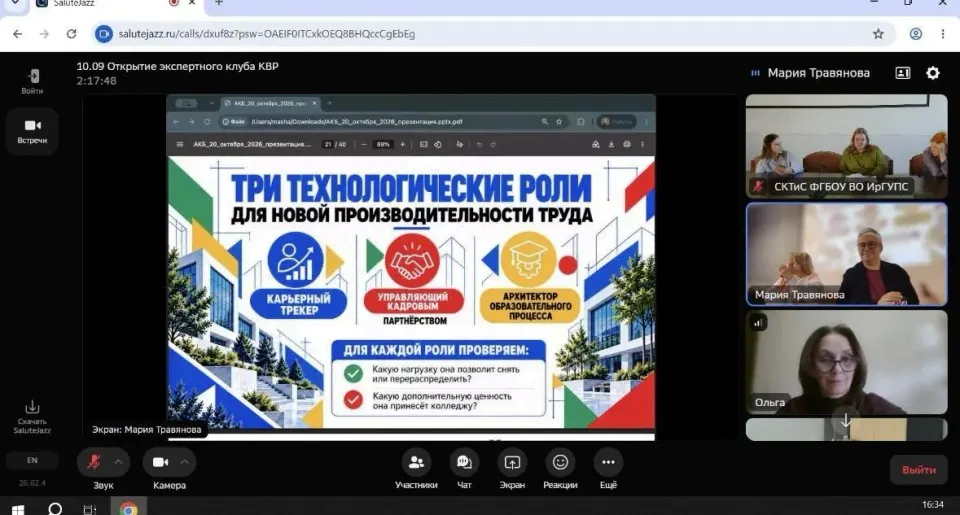Screen dimensions: 960x515
Task: Open the Ещё more options menu
Action: 608,469
